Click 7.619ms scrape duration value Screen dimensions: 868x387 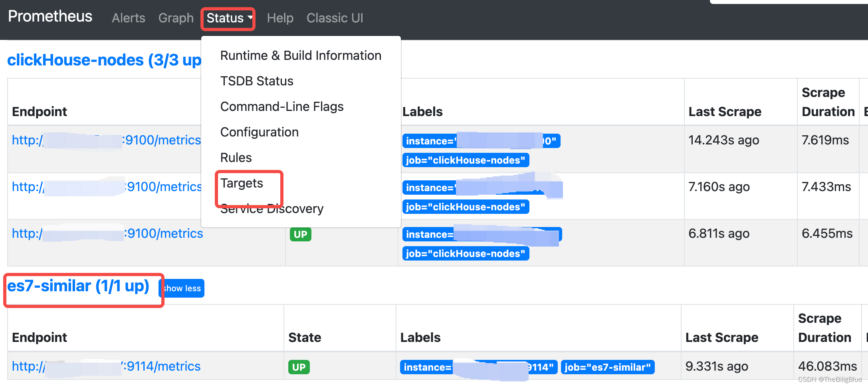coord(825,140)
